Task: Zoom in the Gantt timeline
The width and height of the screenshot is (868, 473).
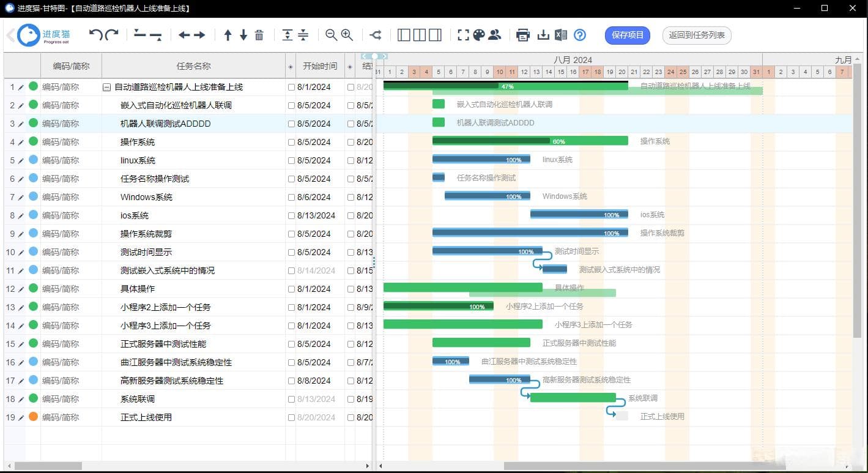Action: click(347, 35)
